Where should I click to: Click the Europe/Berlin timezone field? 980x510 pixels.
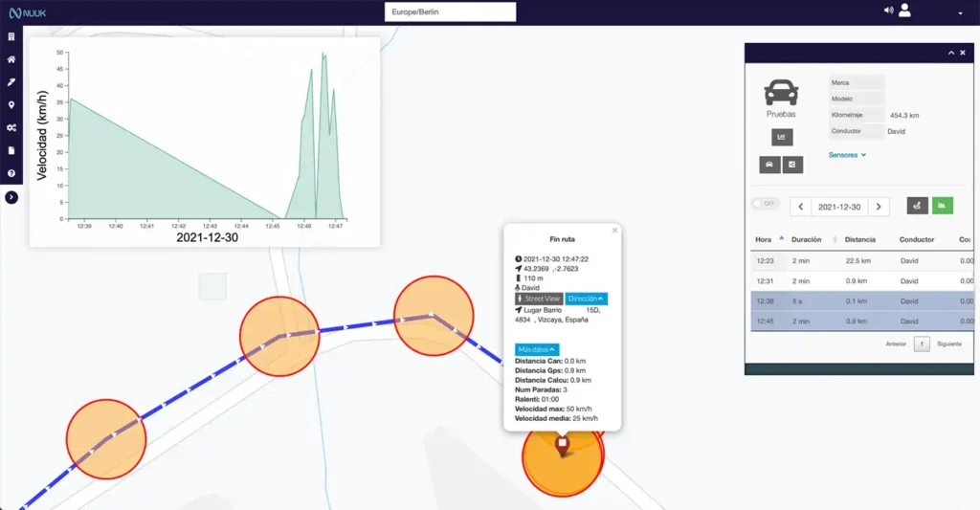(450, 12)
